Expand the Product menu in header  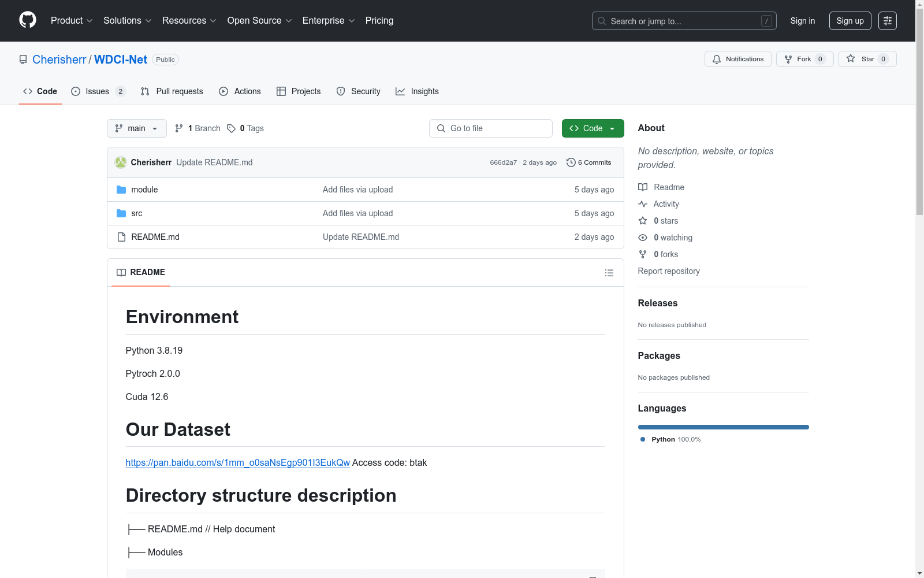pyautogui.click(x=72, y=21)
